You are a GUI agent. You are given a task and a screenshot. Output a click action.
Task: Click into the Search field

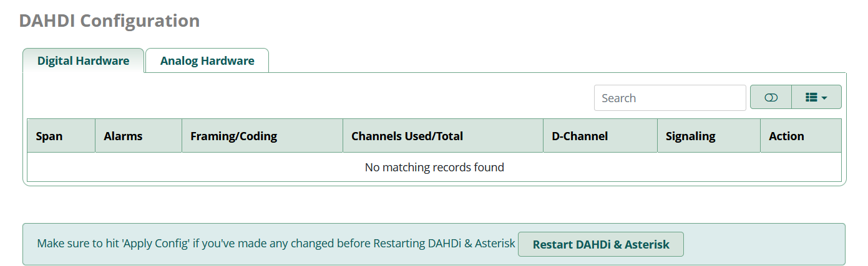pos(670,98)
